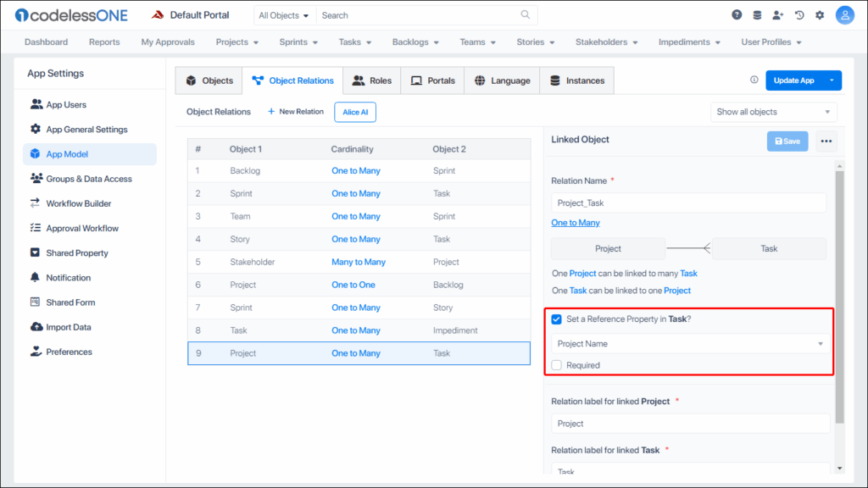
Task: Click the Relation Name input field
Action: pos(688,203)
